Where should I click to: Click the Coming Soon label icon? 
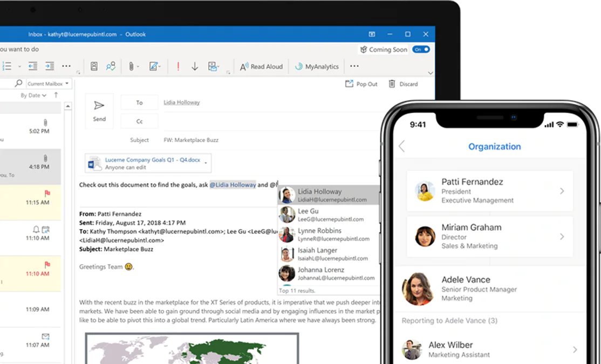(x=364, y=50)
